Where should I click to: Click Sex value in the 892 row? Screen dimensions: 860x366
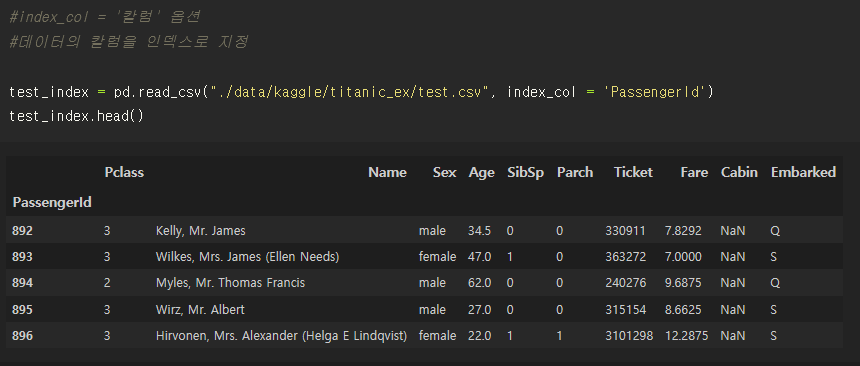(x=432, y=231)
